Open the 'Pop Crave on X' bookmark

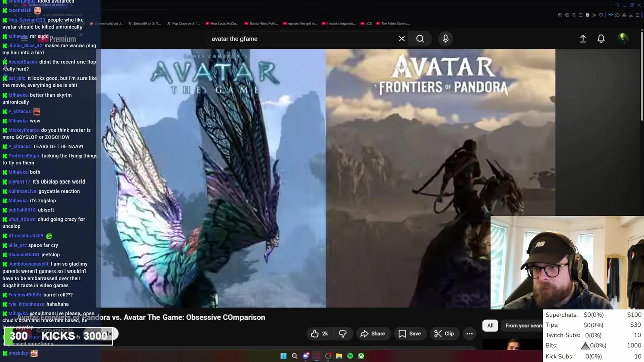pyautogui.click(x=183, y=23)
